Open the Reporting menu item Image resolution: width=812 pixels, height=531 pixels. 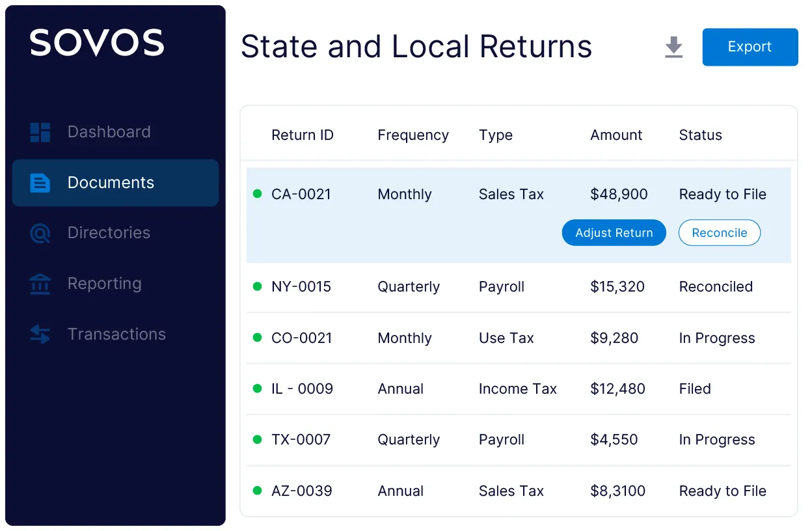pyautogui.click(x=104, y=284)
